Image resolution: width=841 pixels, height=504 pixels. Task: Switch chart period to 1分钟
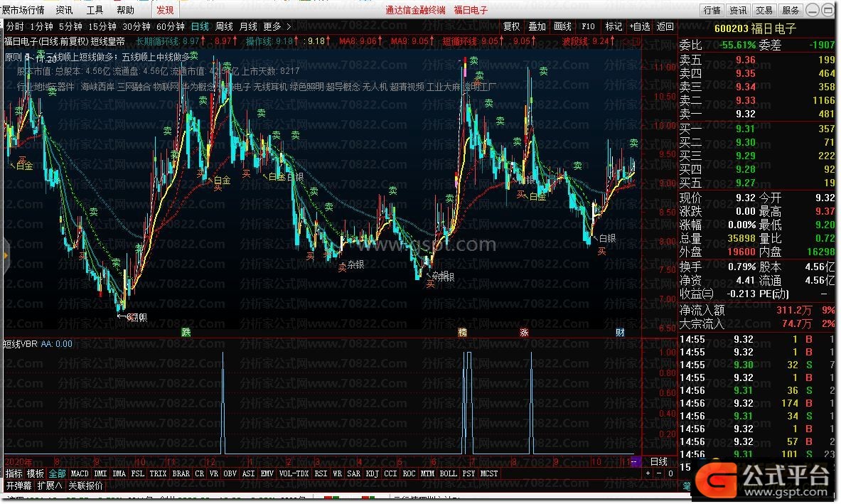coord(41,26)
